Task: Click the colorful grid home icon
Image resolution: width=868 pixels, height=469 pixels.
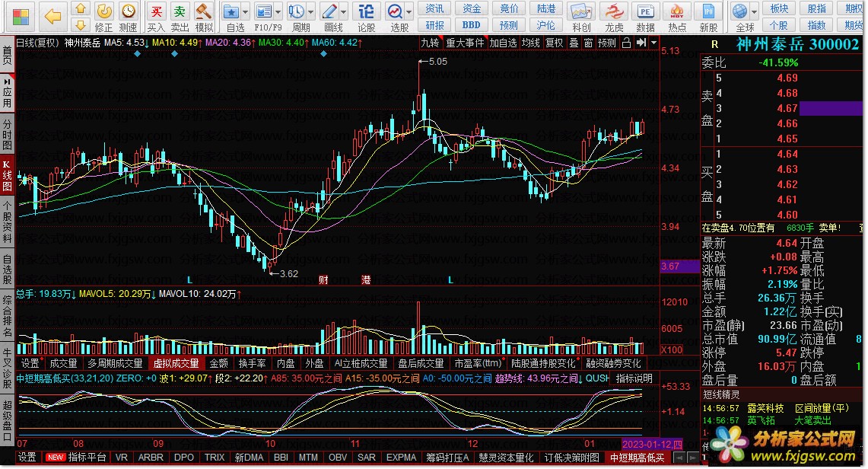Action: (21, 18)
